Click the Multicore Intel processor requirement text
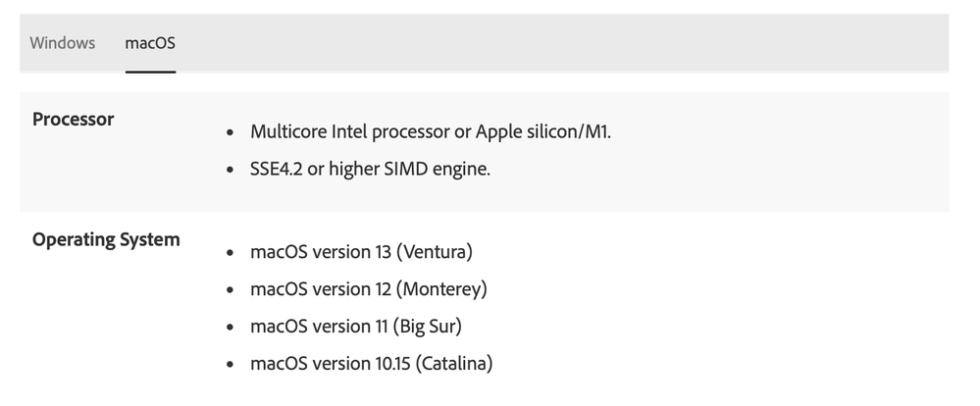Screen dimensions: 980x406 click(x=430, y=131)
